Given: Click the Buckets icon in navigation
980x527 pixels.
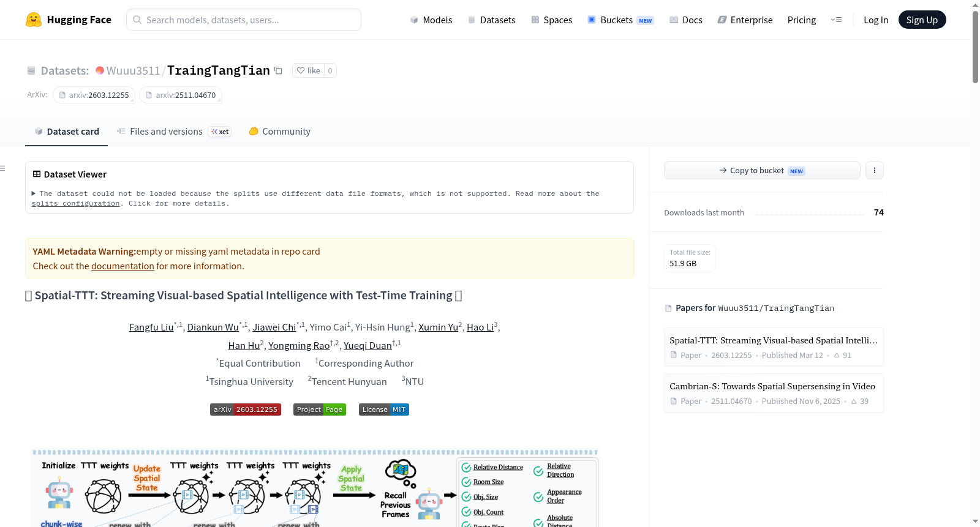Looking at the screenshot, I should point(592,20).
